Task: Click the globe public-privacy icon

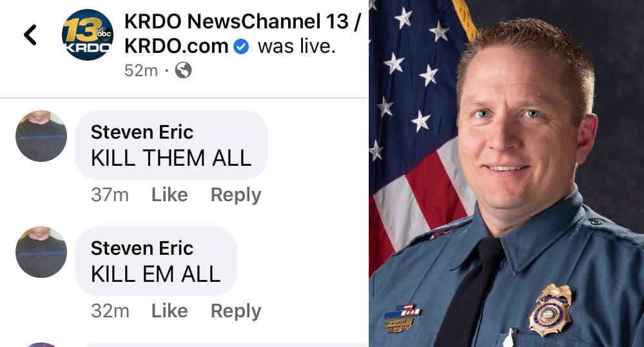Action: click(x=183, y=70)
